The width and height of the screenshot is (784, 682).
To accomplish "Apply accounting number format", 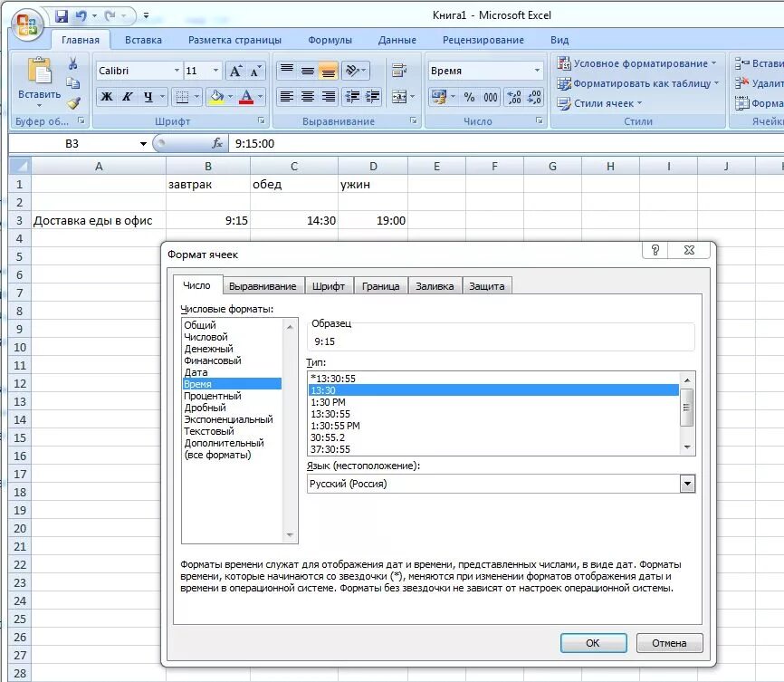I will pyautogui.click(x=438, y=97).
